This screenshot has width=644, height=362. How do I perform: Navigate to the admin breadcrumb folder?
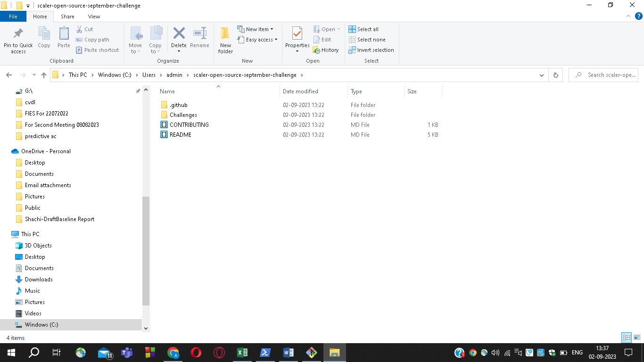click(x=174, y=75)
